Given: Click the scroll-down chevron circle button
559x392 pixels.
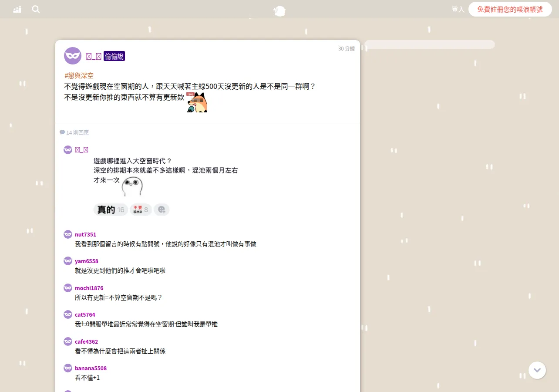Looking at the screenshot, I should [x=537, y=370].
